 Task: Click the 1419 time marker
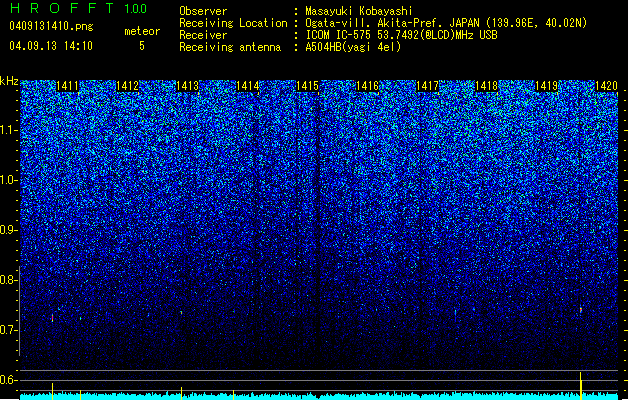point(546,86)
